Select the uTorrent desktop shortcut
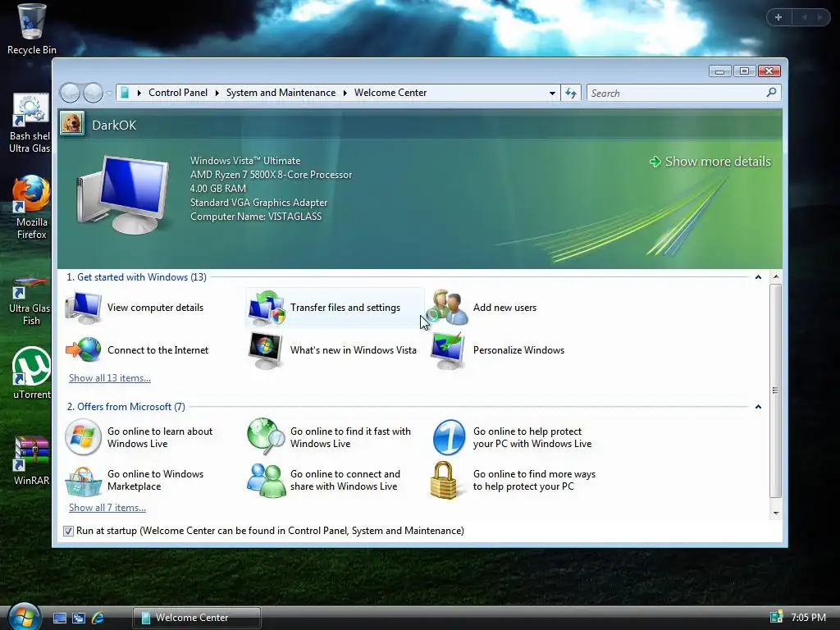The width and height of the screenshot is (840, 630). [31, 373]
